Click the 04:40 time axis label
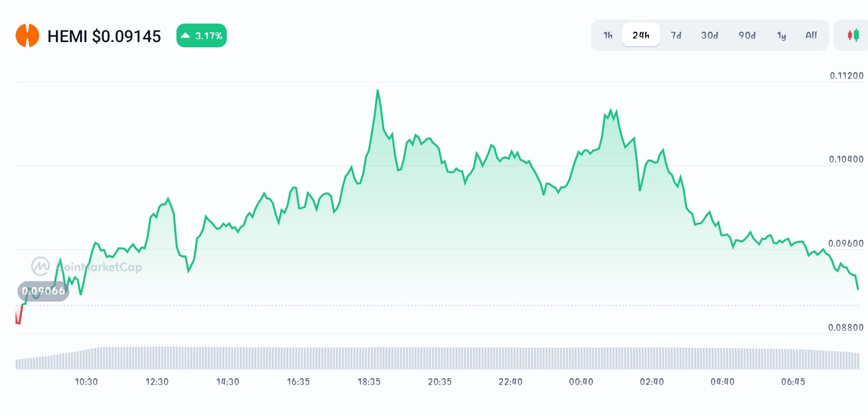This screenshot has width=868, height=415. [x=722, y=382]
